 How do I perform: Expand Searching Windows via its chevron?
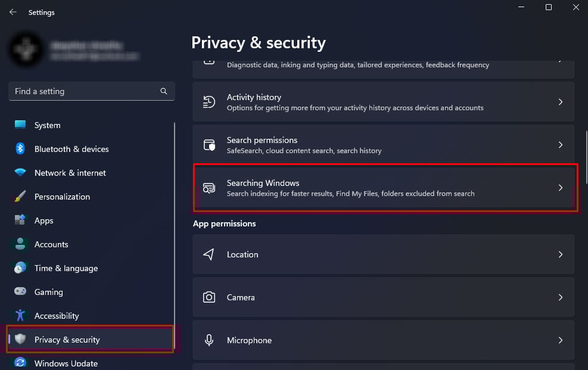point(560,188)
